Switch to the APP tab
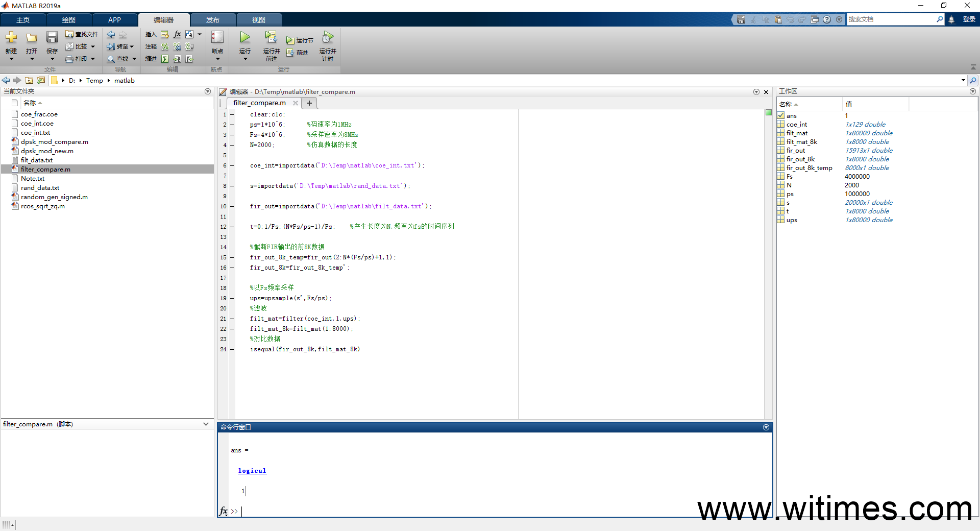 click(x=115, y=20)
